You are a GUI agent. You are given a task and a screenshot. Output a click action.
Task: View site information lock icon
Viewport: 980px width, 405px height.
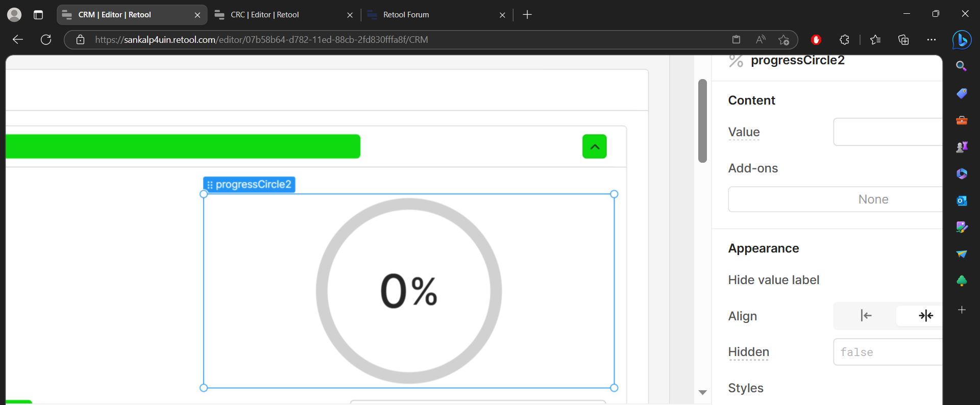click(80, 40)
